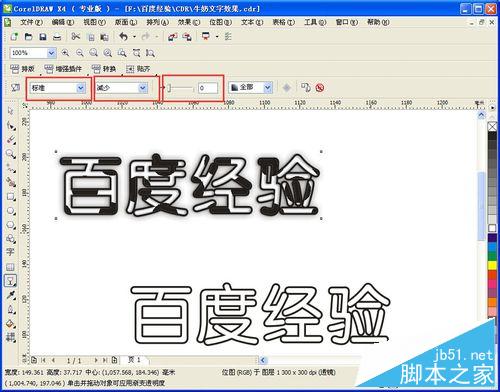Screen dimensions: 500x392
Task: Select the Zoom tool in toolbox
Action: pos(10,154)
